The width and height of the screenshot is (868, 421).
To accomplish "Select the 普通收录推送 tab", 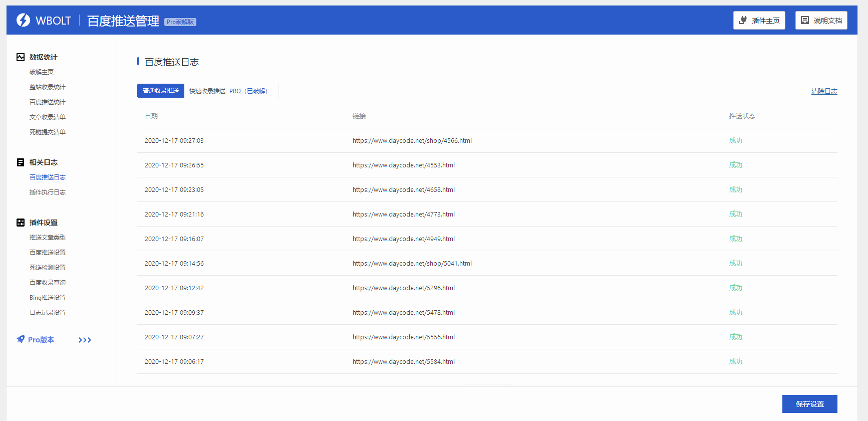I will (161, 91).
